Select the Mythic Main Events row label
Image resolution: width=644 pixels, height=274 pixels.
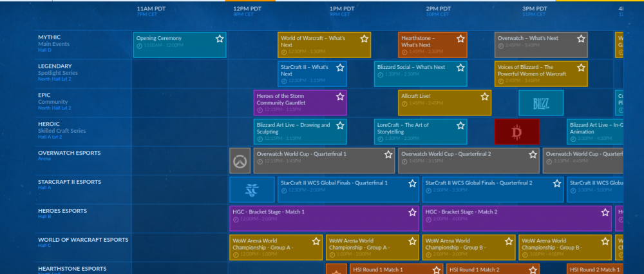point(54,44)
